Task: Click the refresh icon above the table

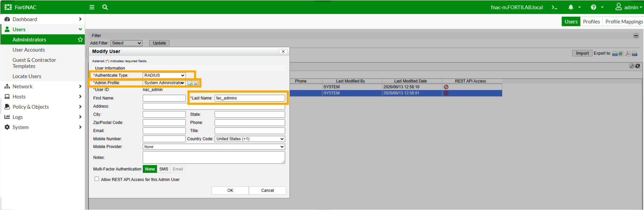Action: coord(638,66)
